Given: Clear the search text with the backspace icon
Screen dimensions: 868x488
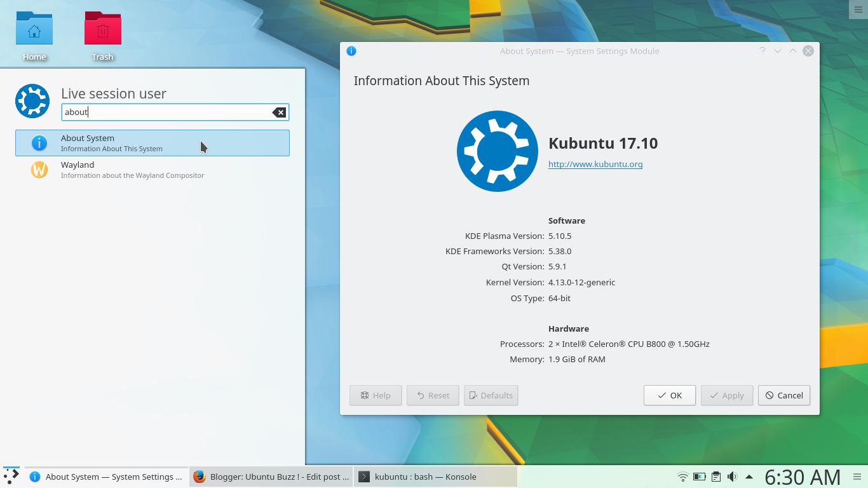Looking at the screenshot, I should click(x=279, y=112).
